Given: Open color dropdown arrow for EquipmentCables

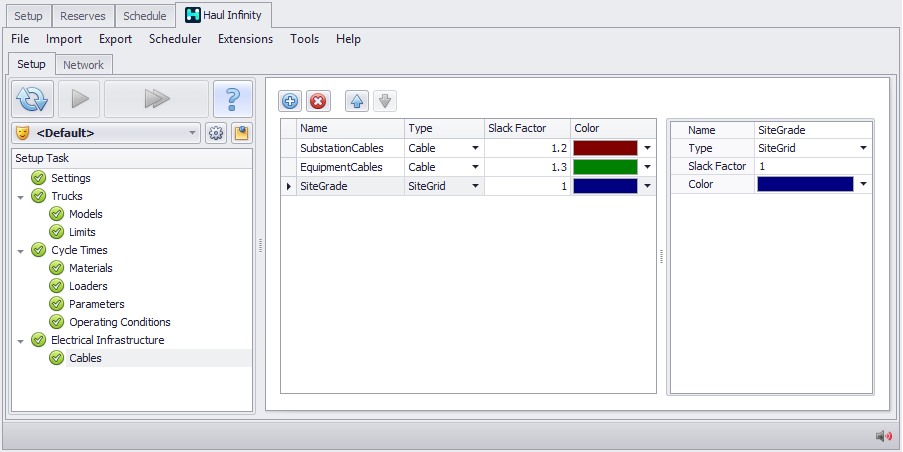Looking at the screenshot, I should pos(647,167).
